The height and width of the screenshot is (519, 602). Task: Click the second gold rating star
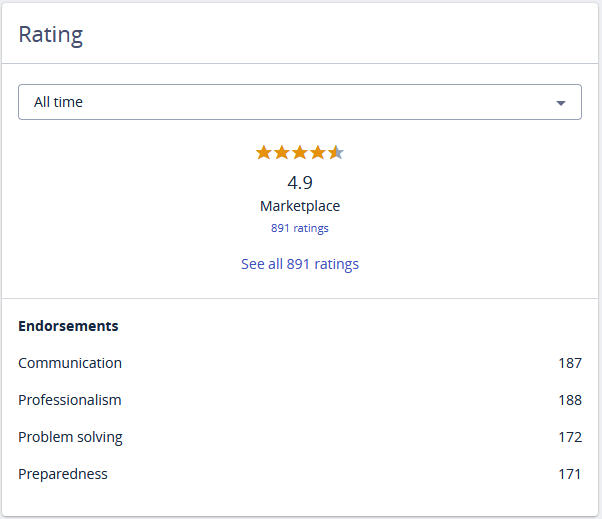coord(282,153)
